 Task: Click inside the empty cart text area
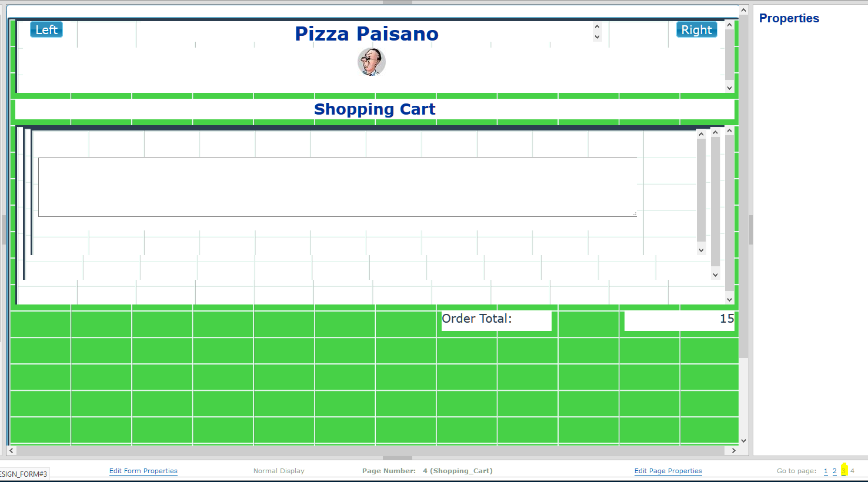pyautogui.click(x=338, y=187)
